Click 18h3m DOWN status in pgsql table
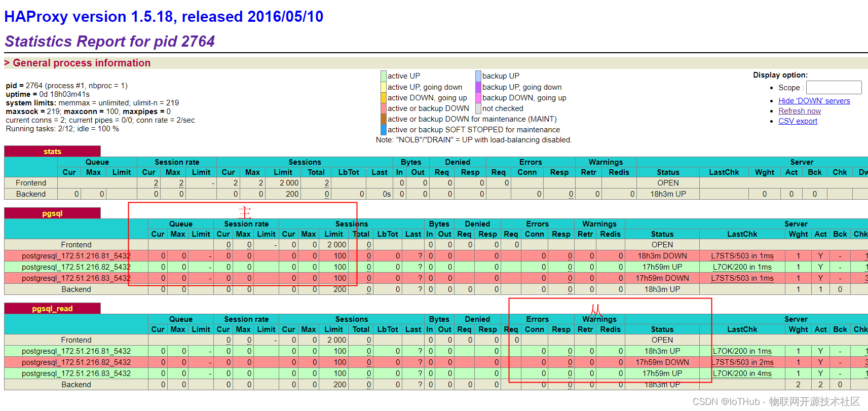Screen dimensions: 868x411 (x=662, y=256)
